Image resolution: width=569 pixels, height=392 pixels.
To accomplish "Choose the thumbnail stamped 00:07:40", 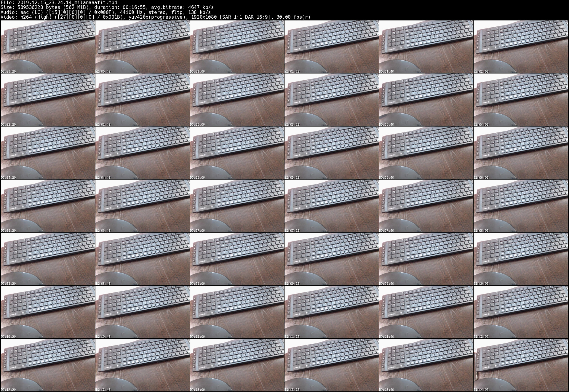I will pos(426,206).
